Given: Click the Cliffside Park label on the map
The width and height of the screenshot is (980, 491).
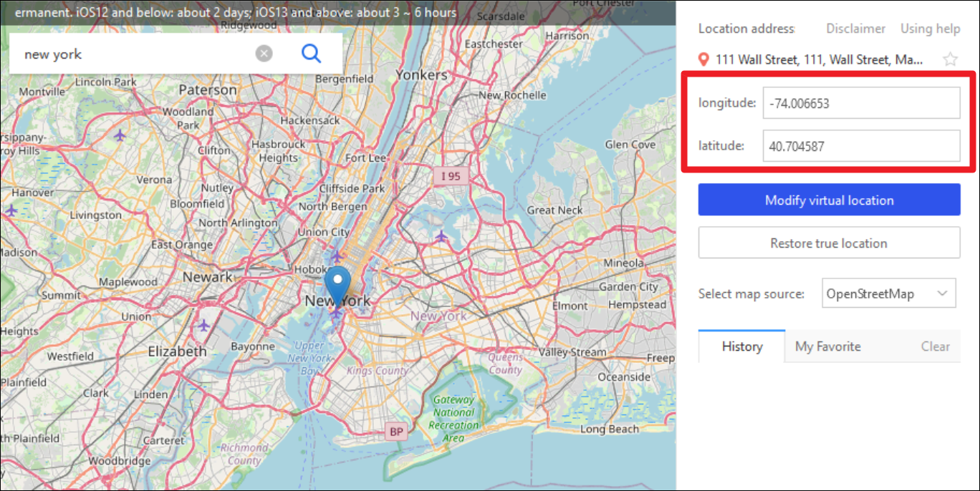Looking at the screenshot, I should pos(352,188).
